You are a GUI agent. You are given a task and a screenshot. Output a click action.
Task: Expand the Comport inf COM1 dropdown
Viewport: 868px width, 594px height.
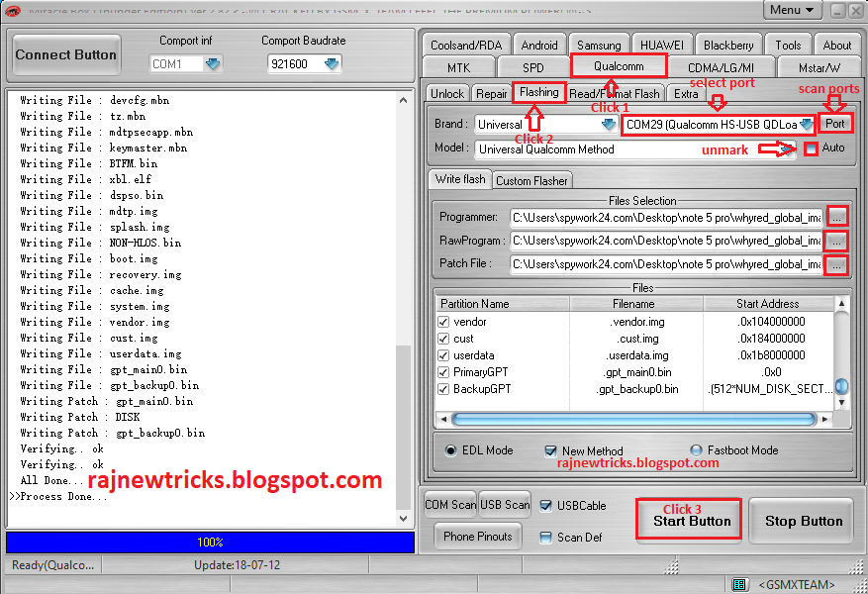coord(213,64)
